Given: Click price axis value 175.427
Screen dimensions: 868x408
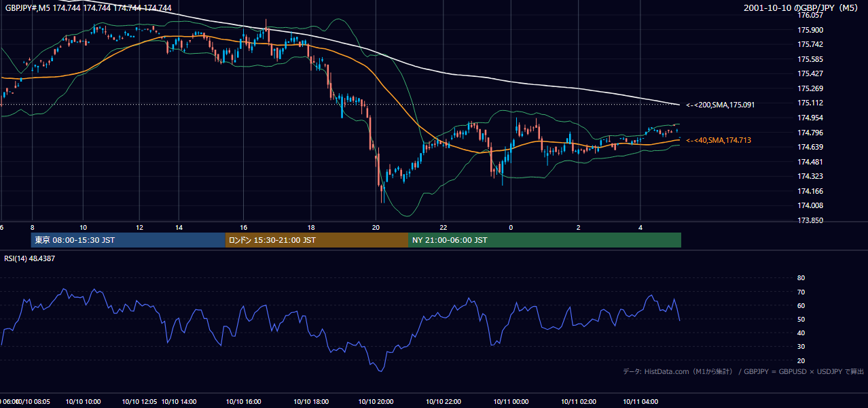Looking at the screenshot, I should click(x=810, y=73).
